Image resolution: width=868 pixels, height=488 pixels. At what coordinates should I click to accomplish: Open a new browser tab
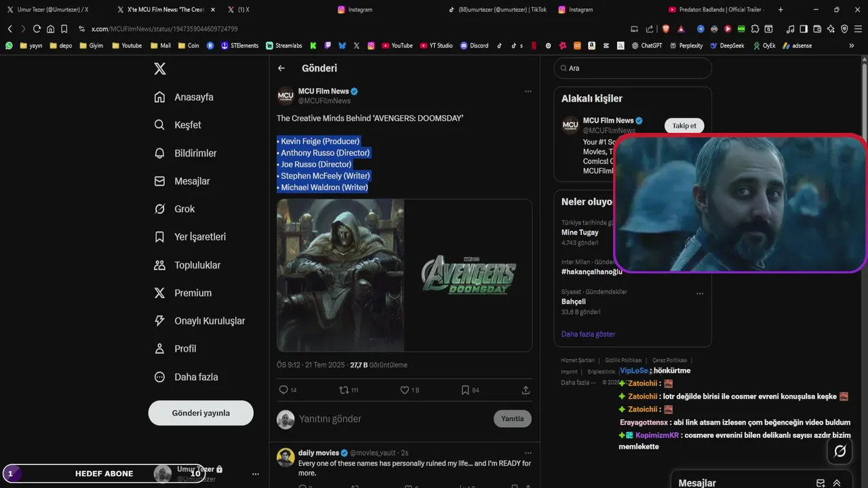[x=781, y=9]
